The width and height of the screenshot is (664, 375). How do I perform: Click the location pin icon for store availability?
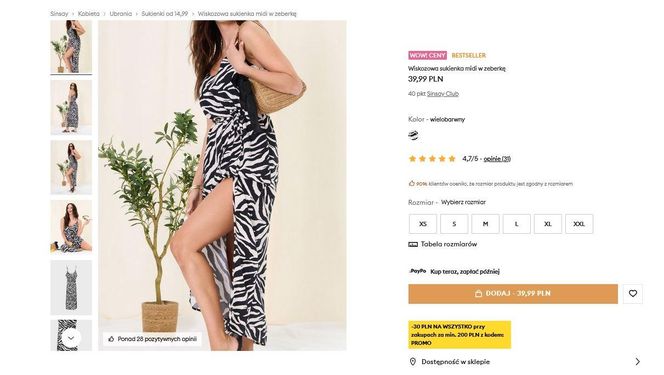413,361
